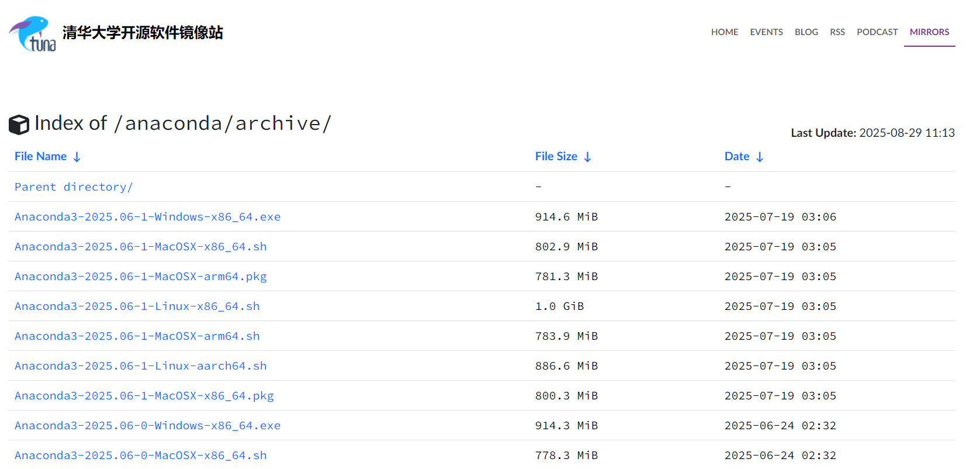Click the date 2025-07-19 03:06
This screenshot has width=980, height=469.
pyautogui.click(x=780, y=216)
